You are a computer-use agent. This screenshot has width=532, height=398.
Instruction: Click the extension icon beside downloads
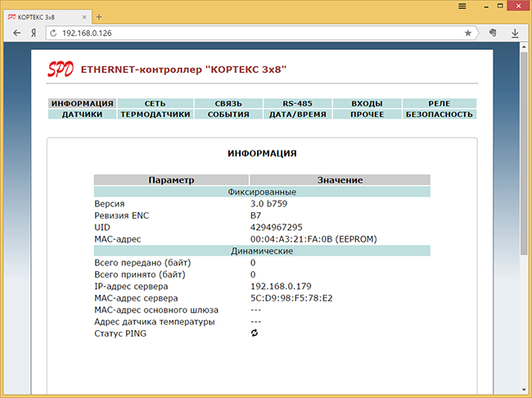tap(493, 33)
